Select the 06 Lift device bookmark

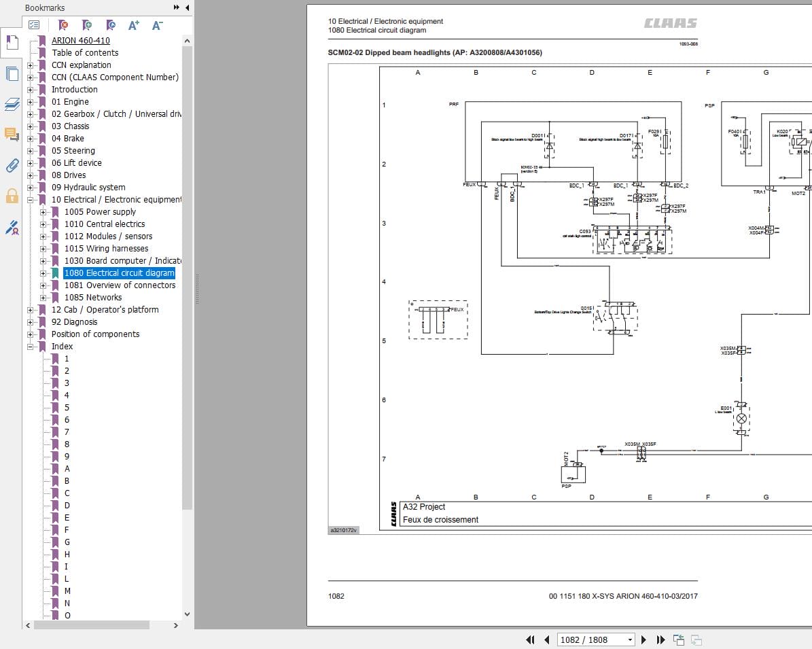pyautogui.click(x=77, y=163)
